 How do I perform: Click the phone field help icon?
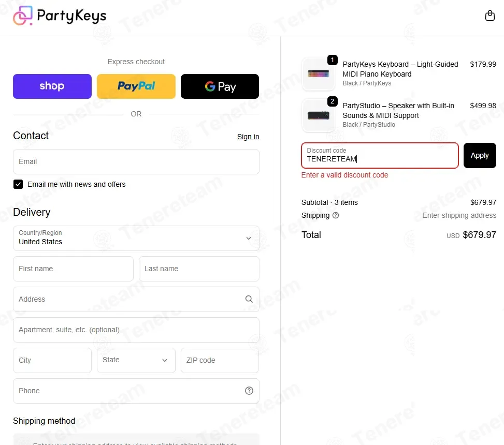point(249,391)
